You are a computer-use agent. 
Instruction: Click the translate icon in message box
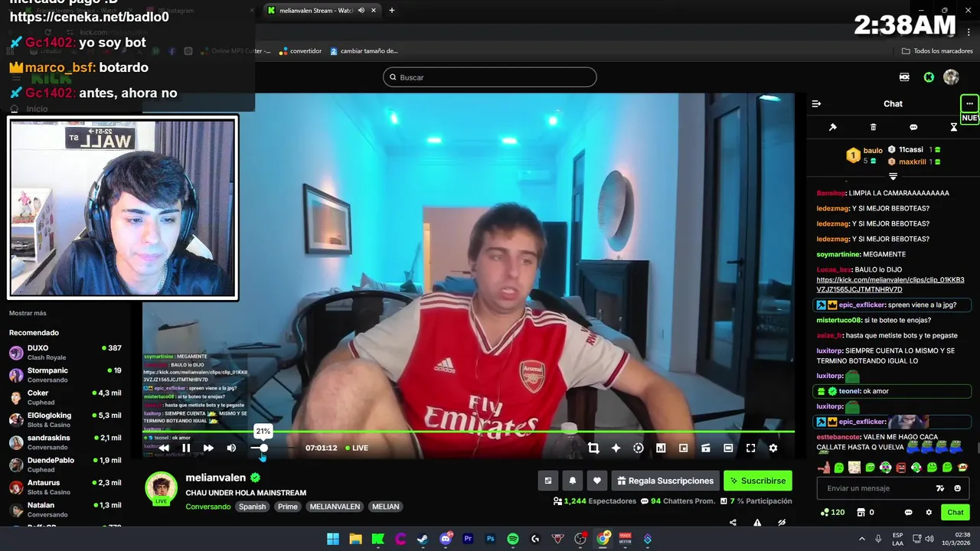[940, 488]
